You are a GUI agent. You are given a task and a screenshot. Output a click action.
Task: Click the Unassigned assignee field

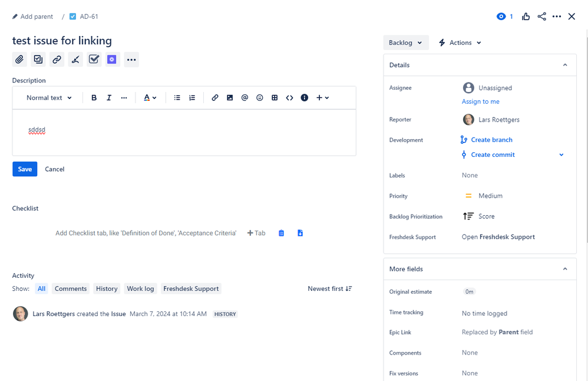pos(487,88)
